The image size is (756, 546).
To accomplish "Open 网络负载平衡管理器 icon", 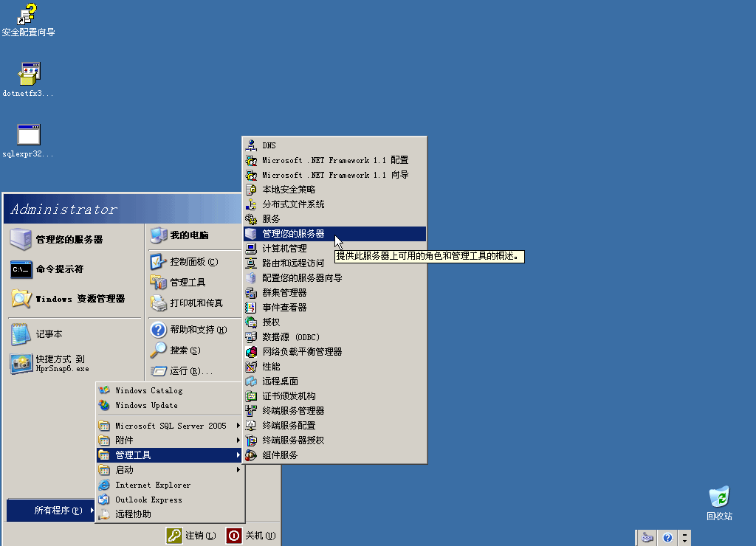I will pos(251,352).
